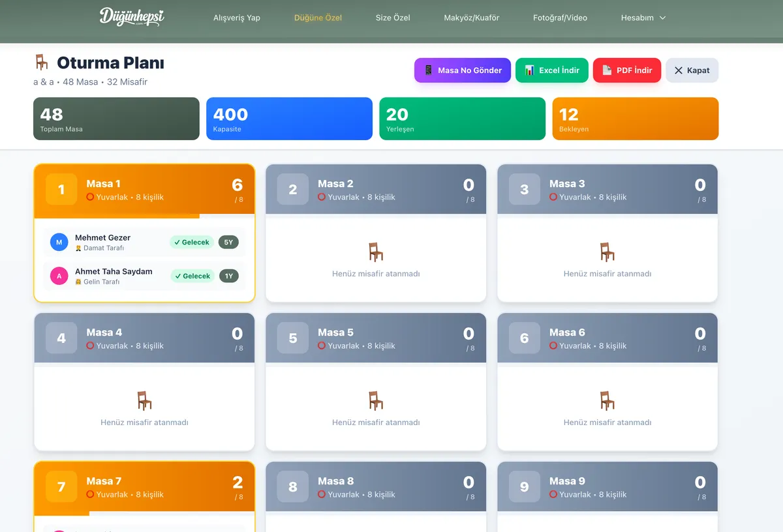783x532 pixels.
Task: Click Ahmet Taha Saydam's avatar circle
Action: (x=59, y=276)
